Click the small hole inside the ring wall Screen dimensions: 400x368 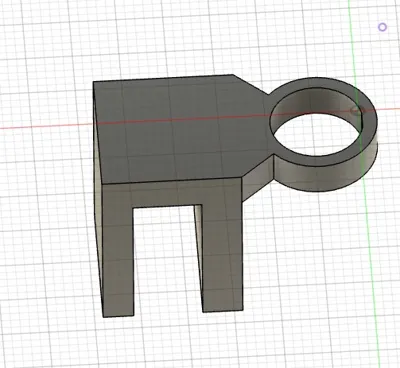point(357,111)
